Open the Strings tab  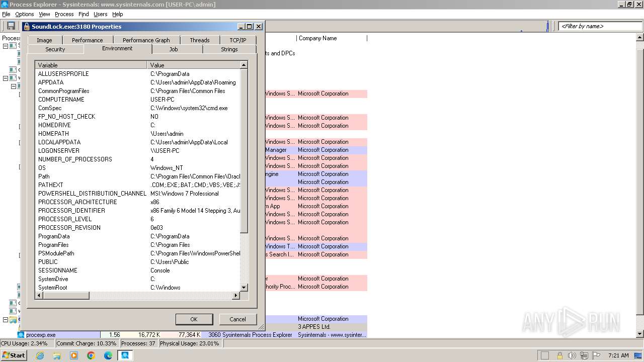229,49
